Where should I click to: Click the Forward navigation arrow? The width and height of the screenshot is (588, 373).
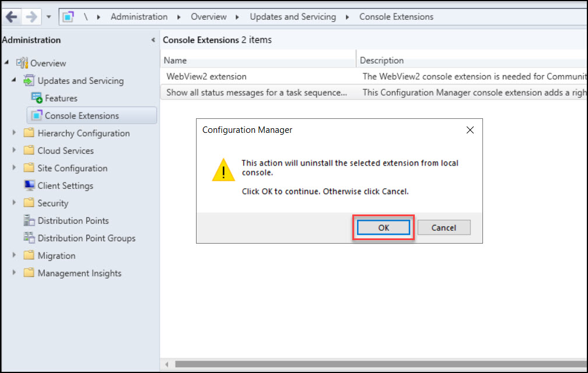coord(31,17)
